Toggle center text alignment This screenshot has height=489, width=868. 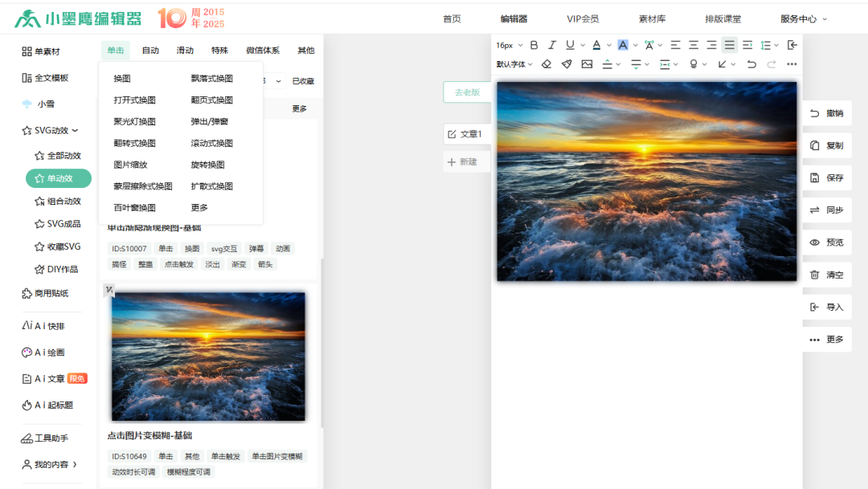click(693, 45)
